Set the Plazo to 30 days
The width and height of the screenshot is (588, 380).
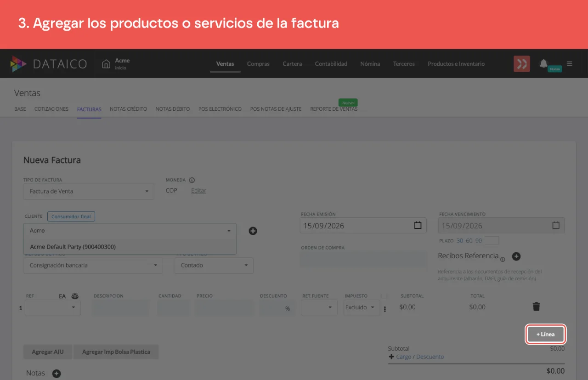460,241
